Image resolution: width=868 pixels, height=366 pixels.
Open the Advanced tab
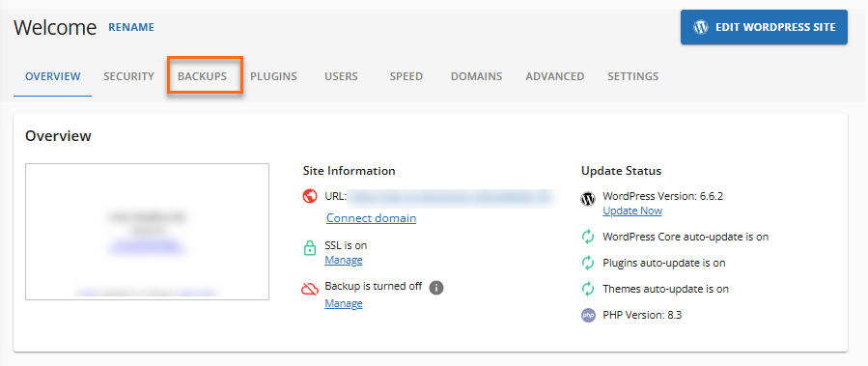tap(554, 76)
